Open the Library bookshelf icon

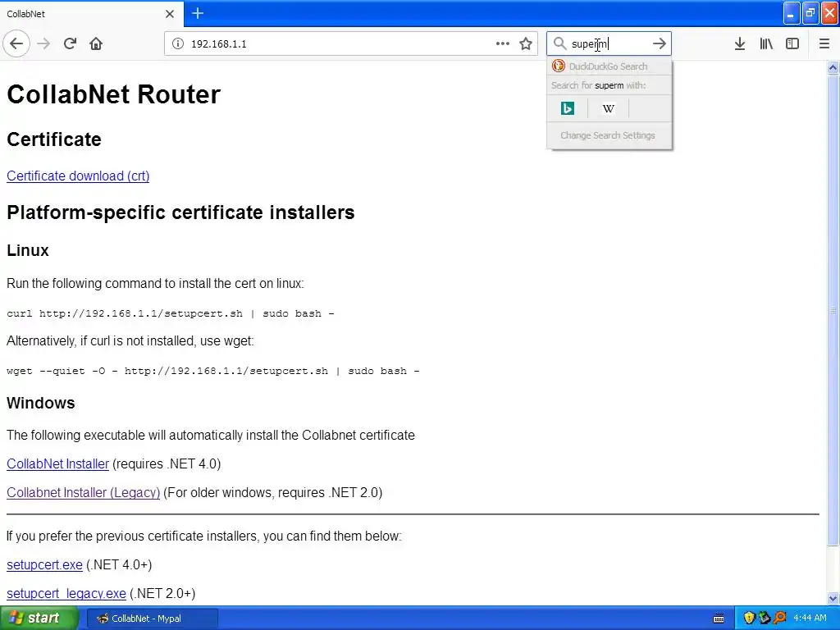pyautogui.click(x=766, y=43)
